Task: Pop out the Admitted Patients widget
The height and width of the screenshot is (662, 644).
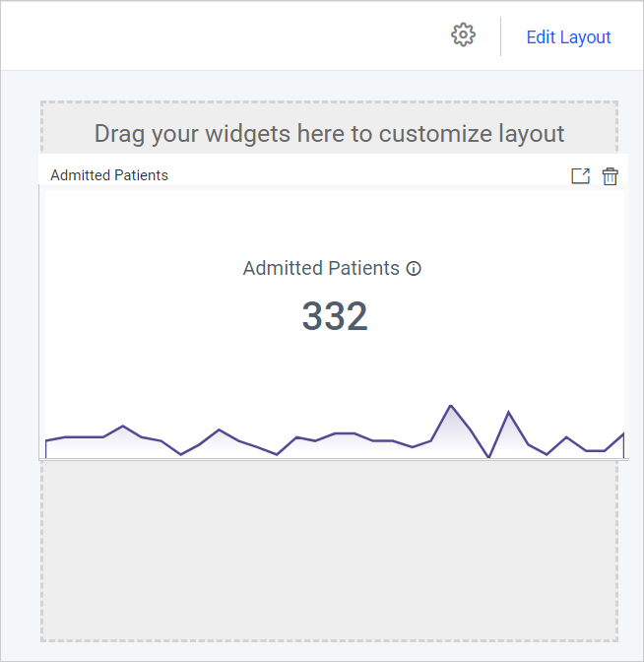Action: (x=581, y=176)
